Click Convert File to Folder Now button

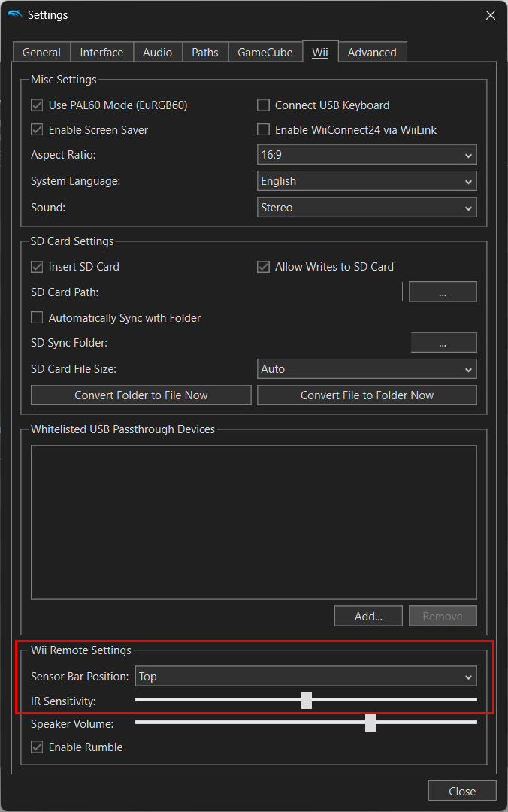(x=367, y=395)
